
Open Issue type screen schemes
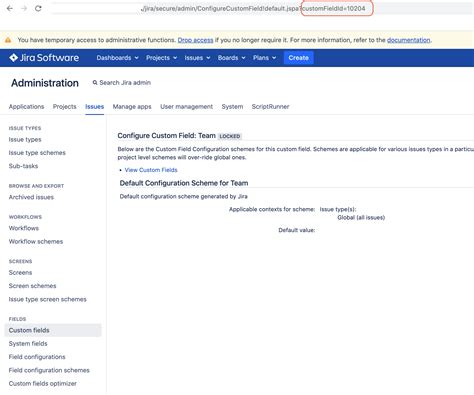tap(47, 299)
